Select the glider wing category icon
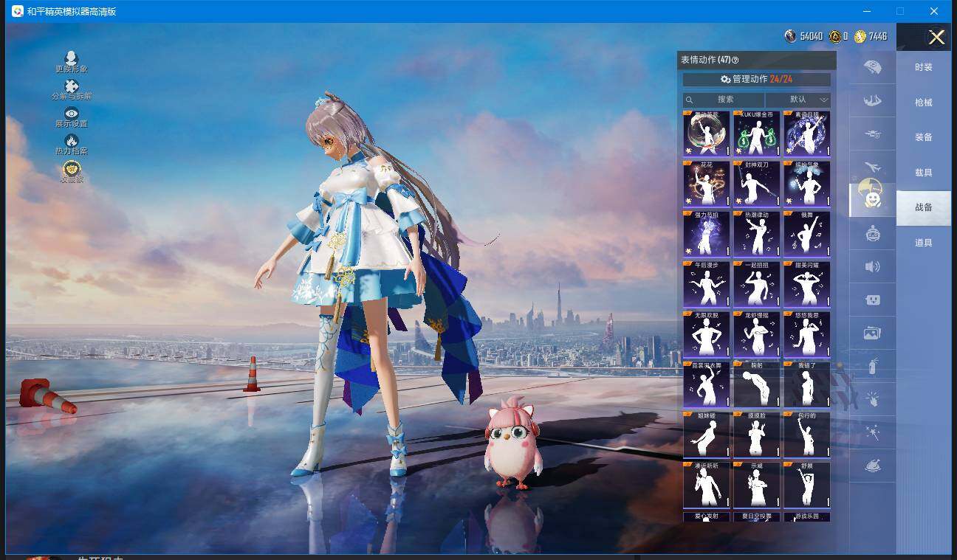Viewport: 957px width, 560px height. click(x=872, y=100)
